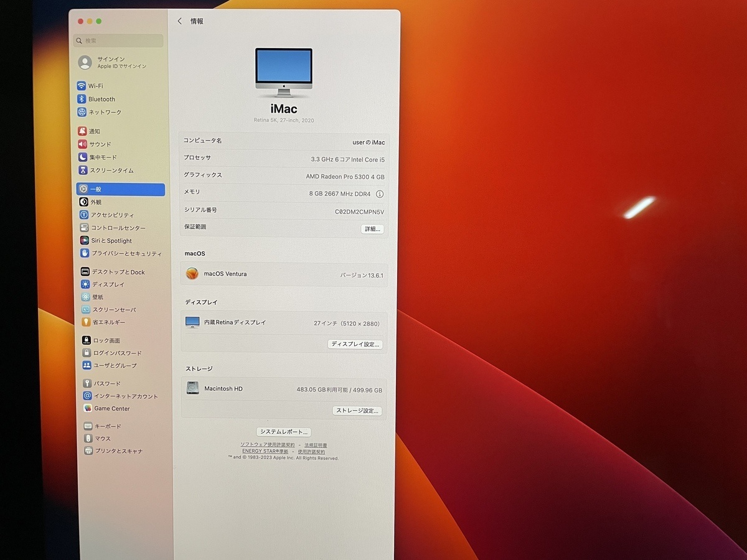Open ロック画面 lock icon

click(87, 340)
